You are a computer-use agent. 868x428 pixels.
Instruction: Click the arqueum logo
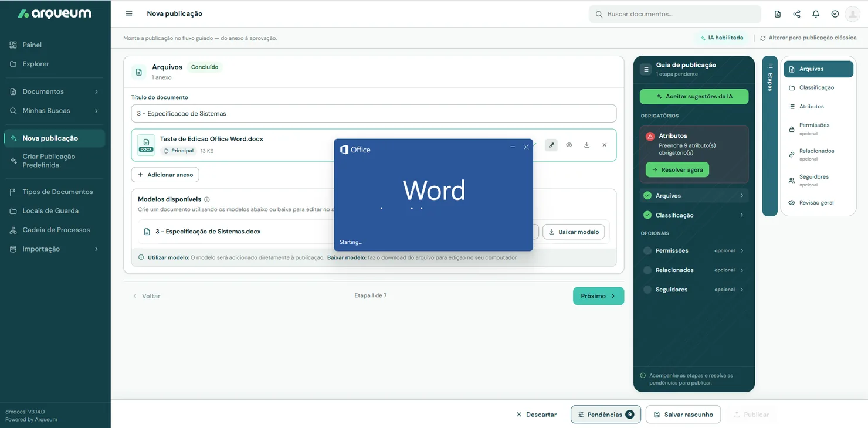(55, 13)
